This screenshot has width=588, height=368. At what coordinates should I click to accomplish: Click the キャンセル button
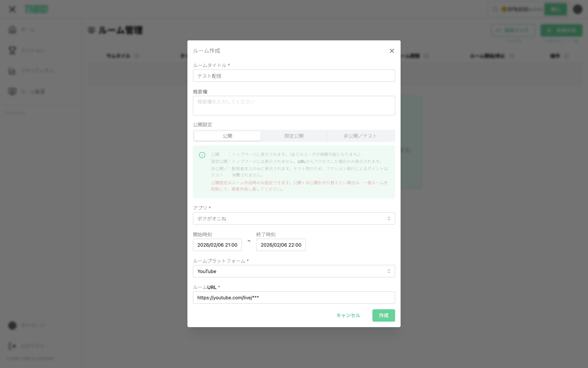pos(348,315)
